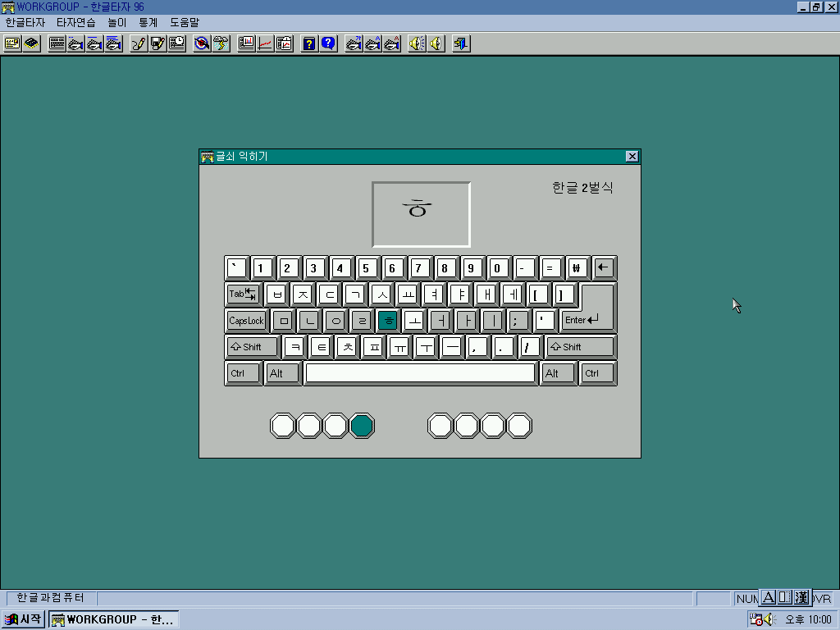The width and height of the screenshot is (840, 630).
Task: Click the 한글 2벌식 label
Action: coord(582,188)
